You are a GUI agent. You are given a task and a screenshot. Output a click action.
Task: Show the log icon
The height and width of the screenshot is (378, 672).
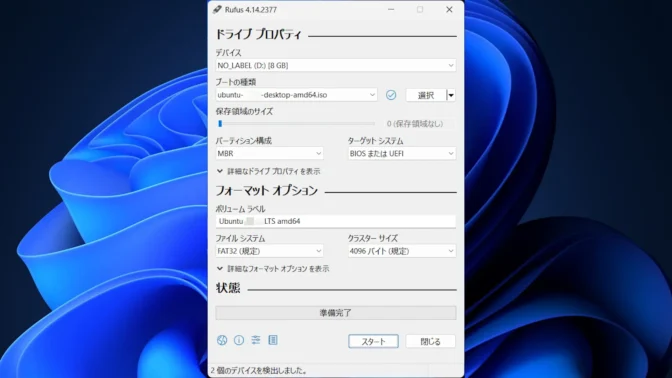[x=273, y=340]
